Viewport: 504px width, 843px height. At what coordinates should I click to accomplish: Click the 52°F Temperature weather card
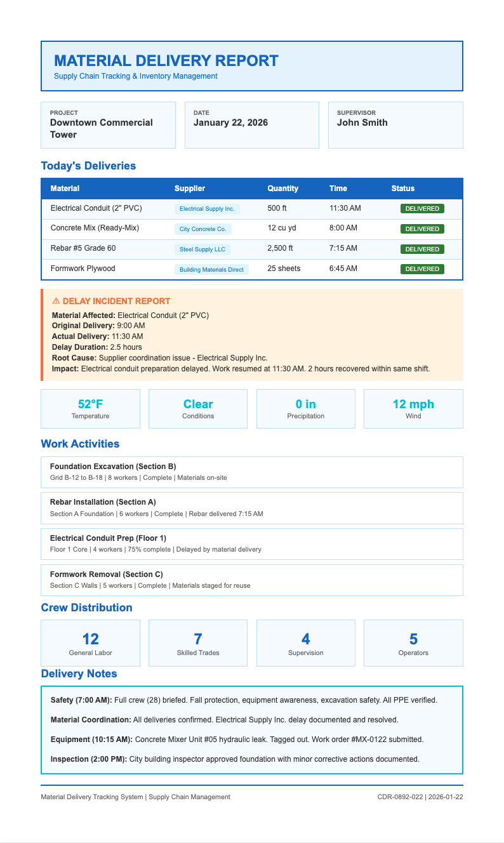click(90, 409)
